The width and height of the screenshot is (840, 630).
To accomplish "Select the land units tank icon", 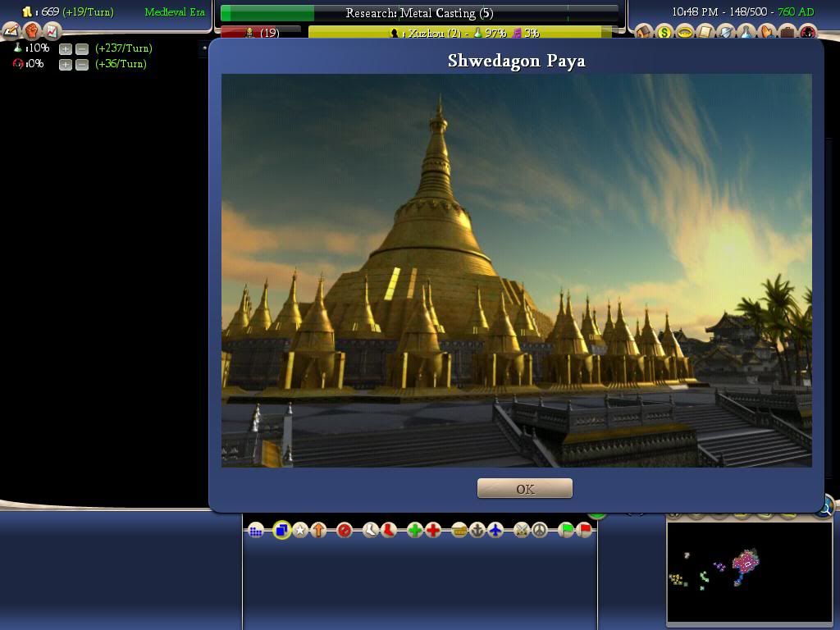I will (x=459, y=531).
